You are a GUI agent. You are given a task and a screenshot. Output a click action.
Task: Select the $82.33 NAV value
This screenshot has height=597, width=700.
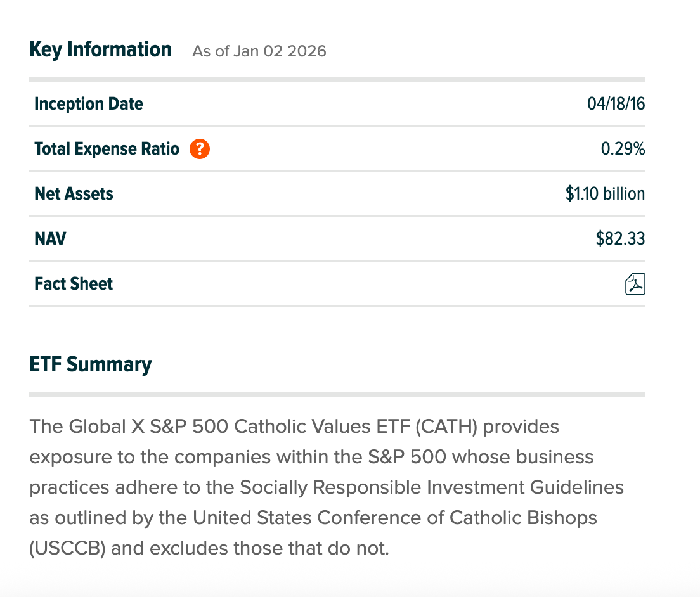[x=620, y=239]
